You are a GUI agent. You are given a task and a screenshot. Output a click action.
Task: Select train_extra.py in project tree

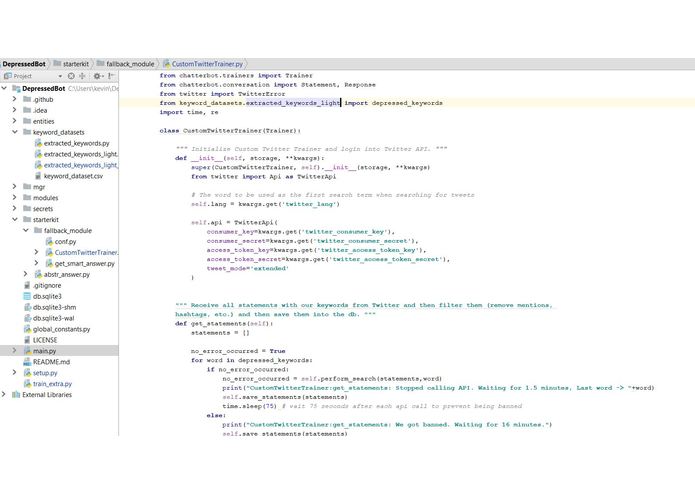pyautogui.click(x=52, y=384)
